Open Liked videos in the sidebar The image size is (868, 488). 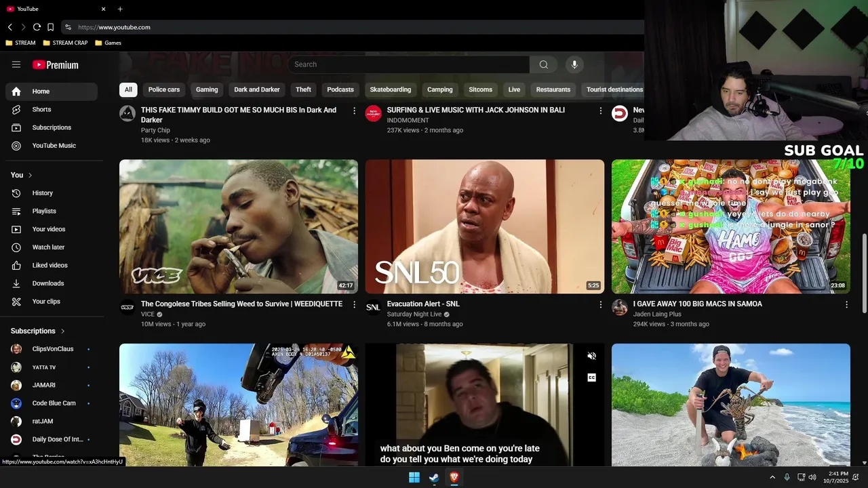pos(52,265)
